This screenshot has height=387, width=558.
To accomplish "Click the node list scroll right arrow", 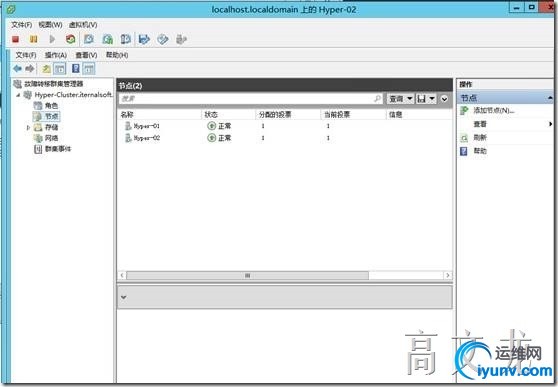I will (x=448, y=276).
